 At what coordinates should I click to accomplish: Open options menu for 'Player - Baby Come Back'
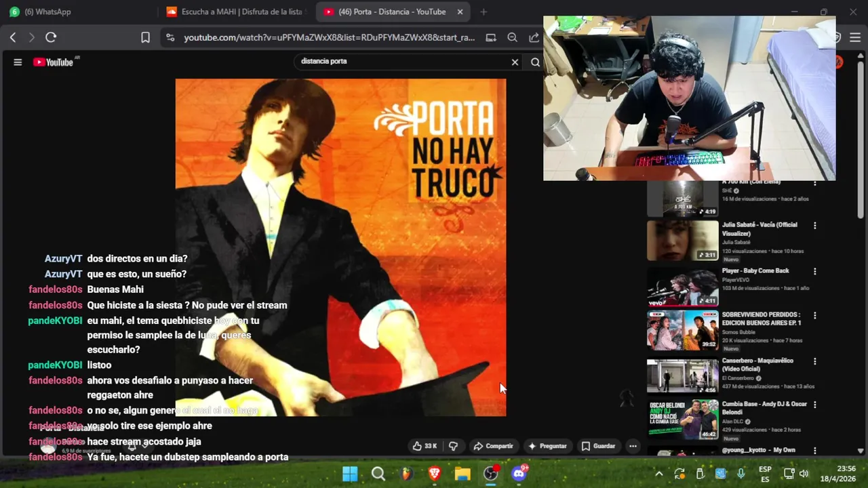click(815, 271)
